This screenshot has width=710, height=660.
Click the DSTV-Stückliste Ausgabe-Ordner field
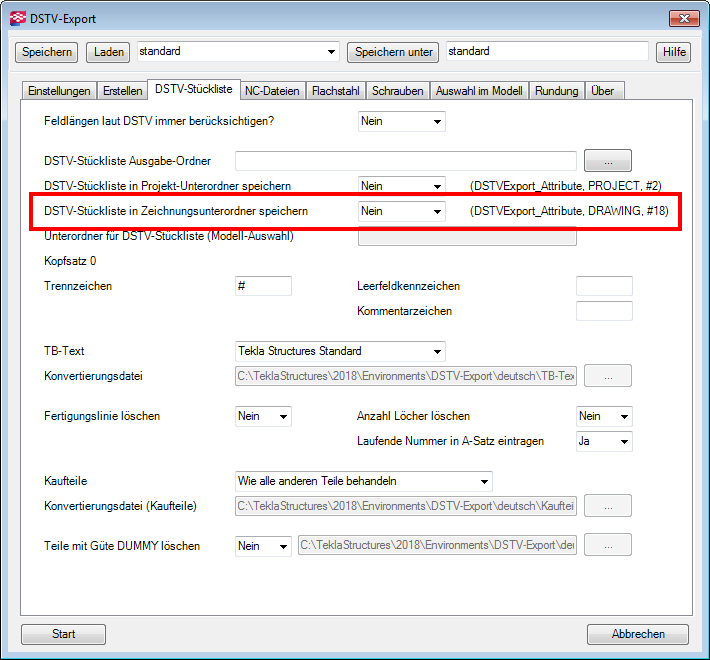click(406, 161)
